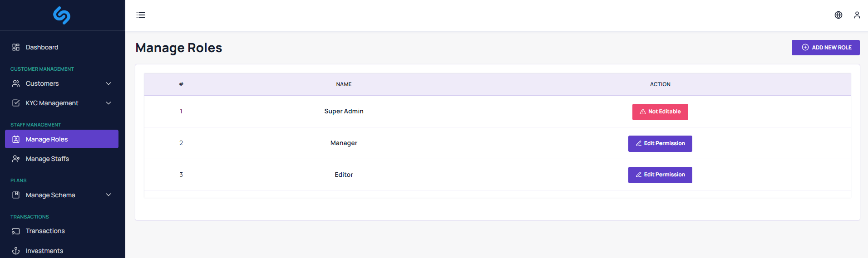
Task: Expand the Customers submenu chevron
Action: click(108, 83)
